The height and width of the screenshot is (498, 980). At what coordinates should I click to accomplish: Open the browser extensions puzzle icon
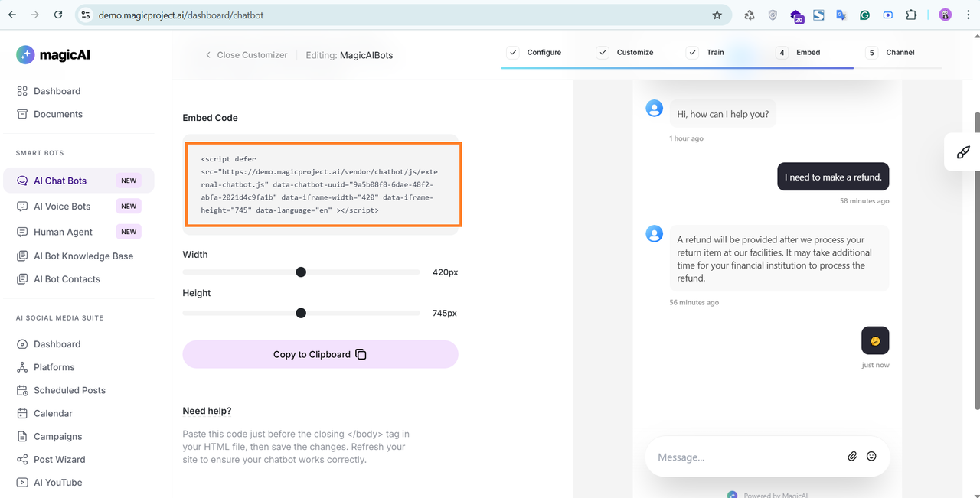[911, 15]
